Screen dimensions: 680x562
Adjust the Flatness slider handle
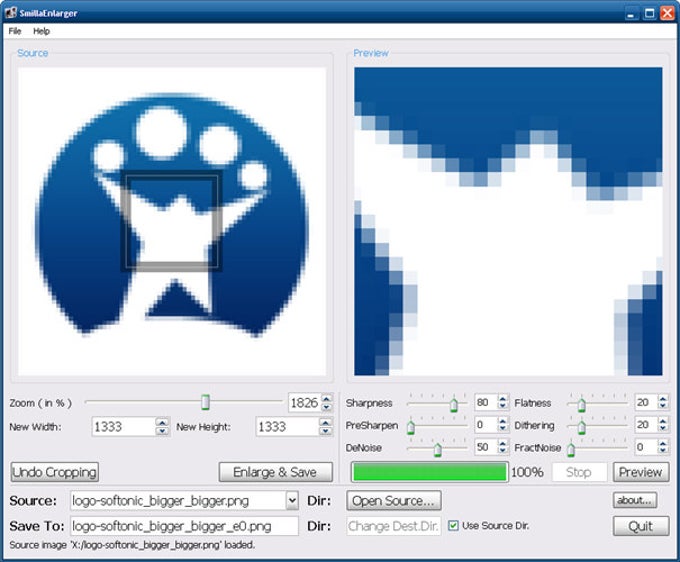pyautogui.click(x=582, y=405)
